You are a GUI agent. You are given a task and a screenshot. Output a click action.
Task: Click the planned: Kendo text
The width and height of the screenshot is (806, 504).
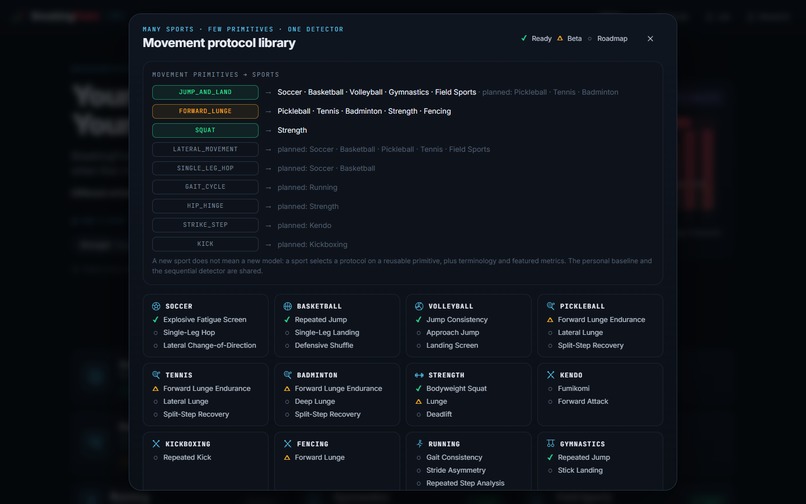click(x=304, y=225)
